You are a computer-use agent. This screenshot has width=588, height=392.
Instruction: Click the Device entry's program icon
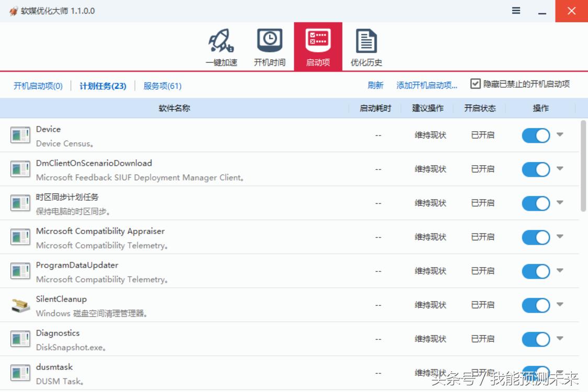[19, 135]
